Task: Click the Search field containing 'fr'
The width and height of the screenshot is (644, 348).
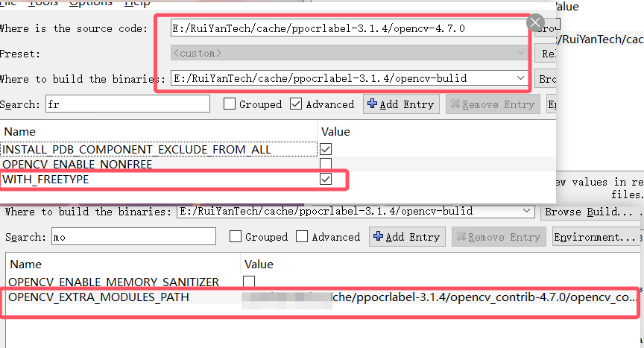Action: pyautogui.click(x=127, y=104)
